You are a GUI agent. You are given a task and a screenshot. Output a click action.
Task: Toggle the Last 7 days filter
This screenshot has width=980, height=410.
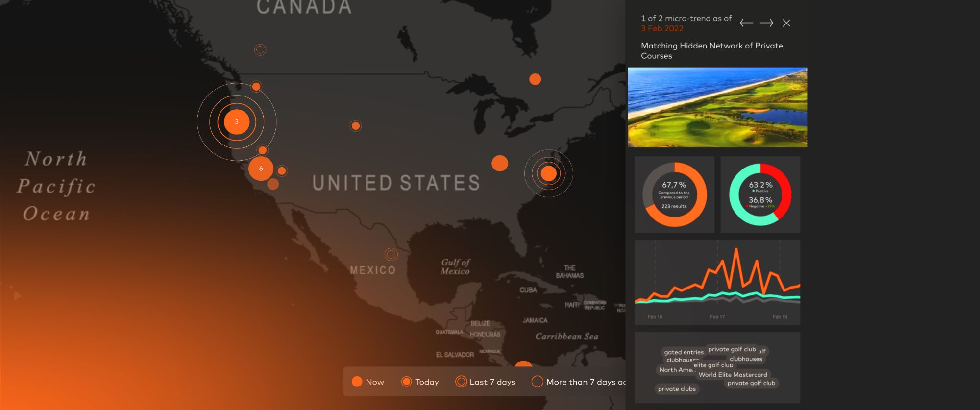tap(485, 382)
